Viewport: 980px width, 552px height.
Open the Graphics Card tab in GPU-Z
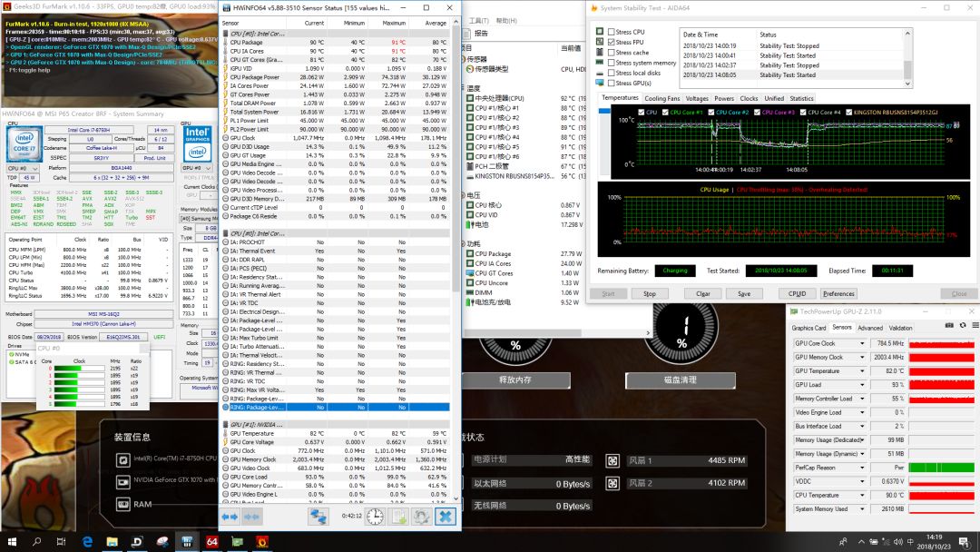808,328
